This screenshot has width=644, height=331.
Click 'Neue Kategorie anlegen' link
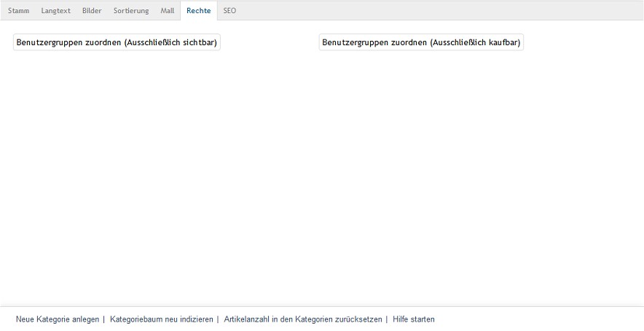(x=58, y=319)
